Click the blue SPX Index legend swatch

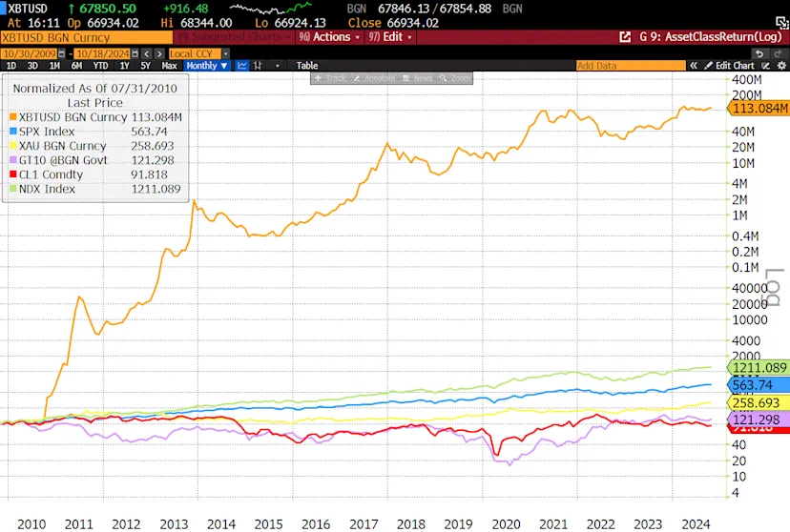tap(13, 131)
